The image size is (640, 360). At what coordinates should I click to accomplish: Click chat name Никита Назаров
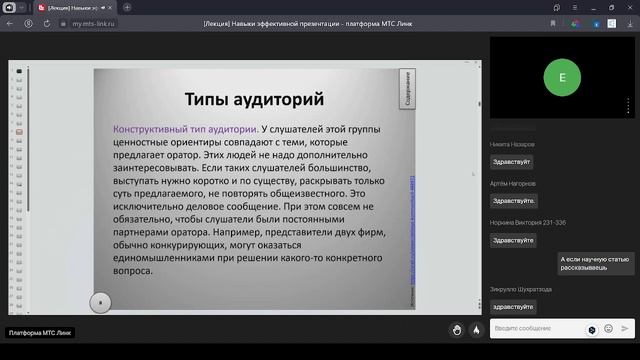click(x=512, y=144)
